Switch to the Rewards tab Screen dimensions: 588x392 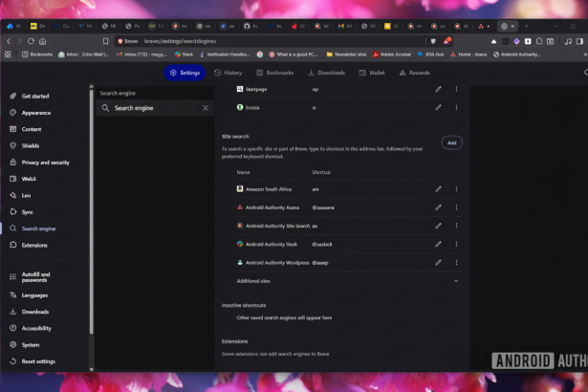coord(414,73)
